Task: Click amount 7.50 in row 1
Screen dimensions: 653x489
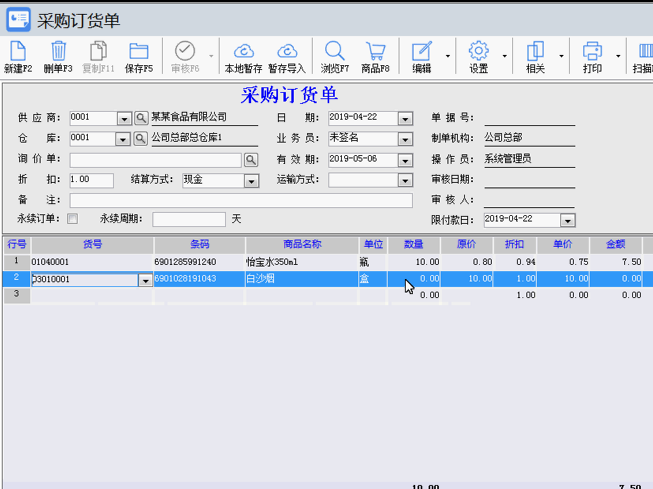Action: [x=631, y=262]
